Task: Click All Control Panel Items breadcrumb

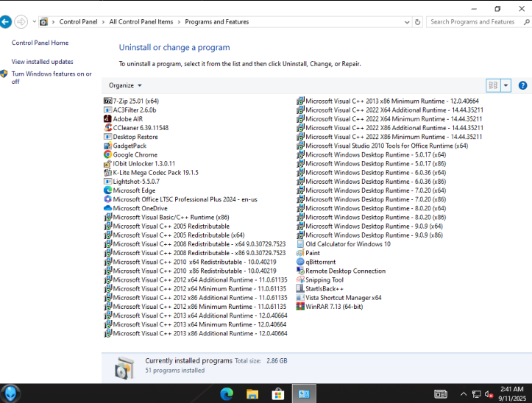Action: pyautogui.click(x=141, y=22)
